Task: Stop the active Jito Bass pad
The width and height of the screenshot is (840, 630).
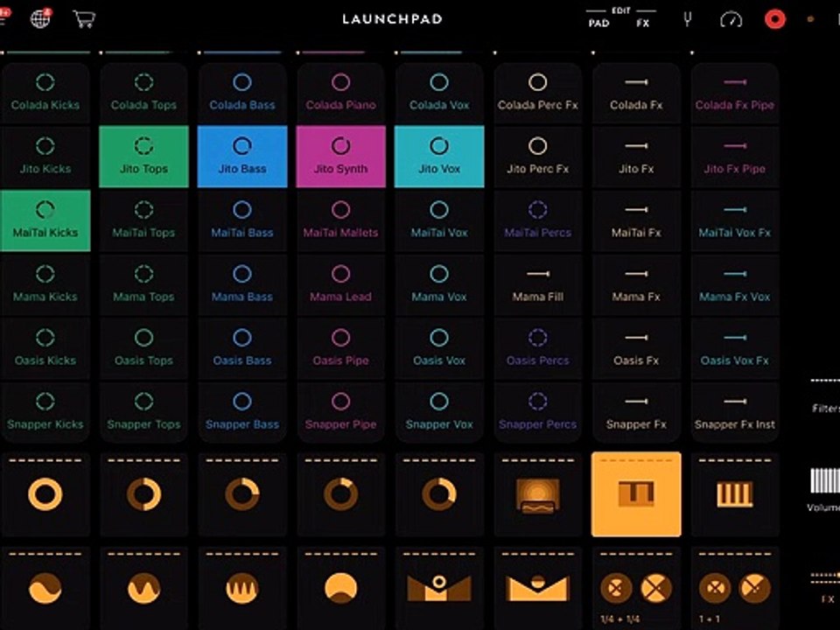Action: (242, 157)
